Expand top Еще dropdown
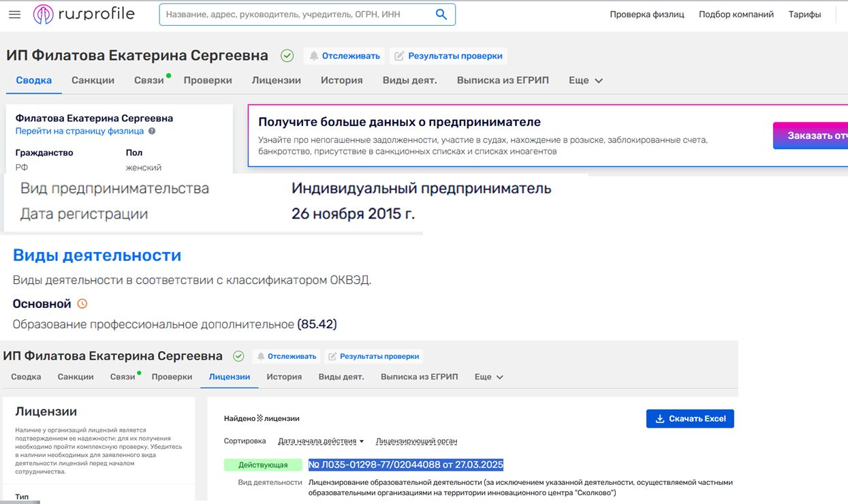Screen dimensions: 848x504 [586, 80]
